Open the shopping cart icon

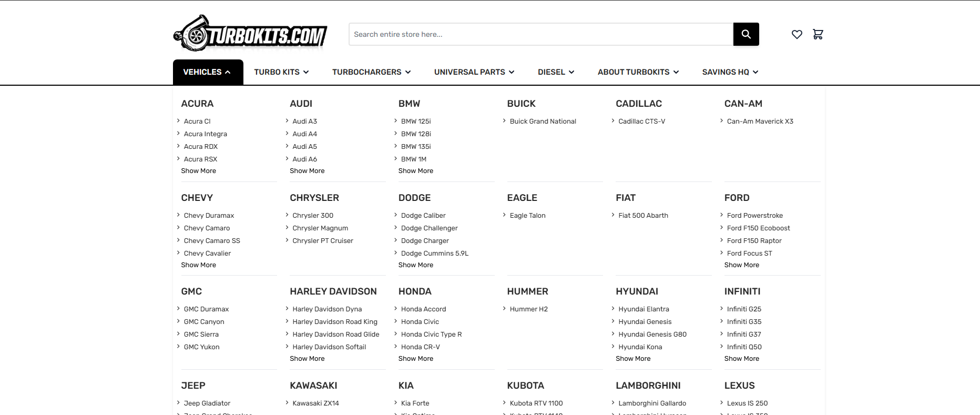(x=818, y=34)
